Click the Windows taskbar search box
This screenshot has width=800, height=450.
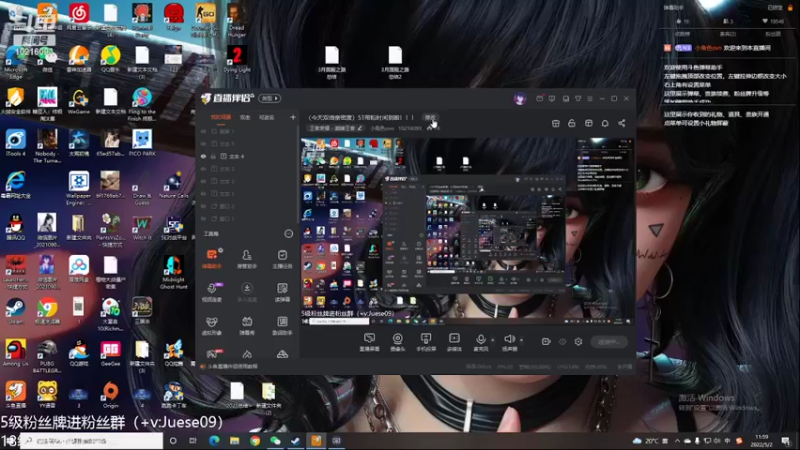pyautogui.click(x=92, y=441)
